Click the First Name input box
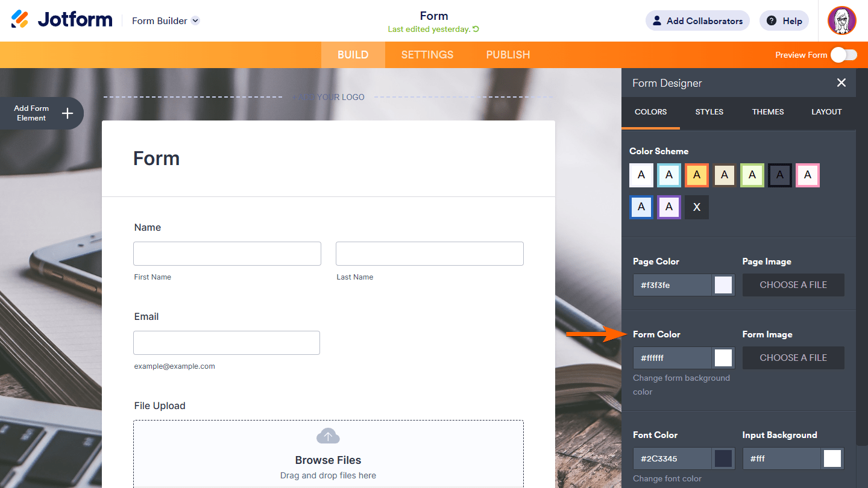Image resolution: width=868 pixels, height=488 pixels. click(227, 254)
